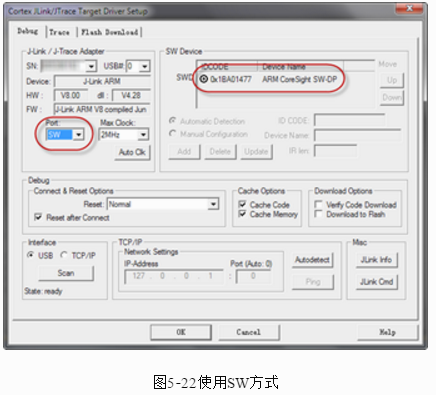Open JLink Cmd
This screenshot has height=395, width=436.
tap(376, 282)
